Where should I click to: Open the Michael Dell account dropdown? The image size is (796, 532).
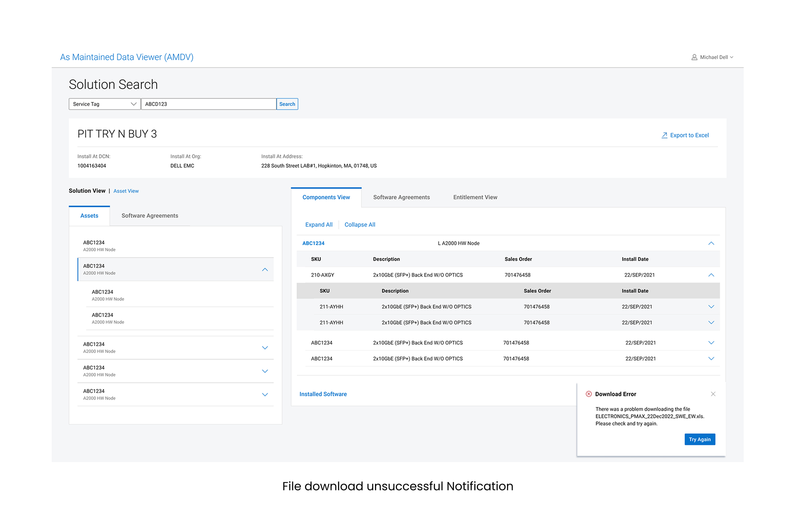tap(716, 57)
